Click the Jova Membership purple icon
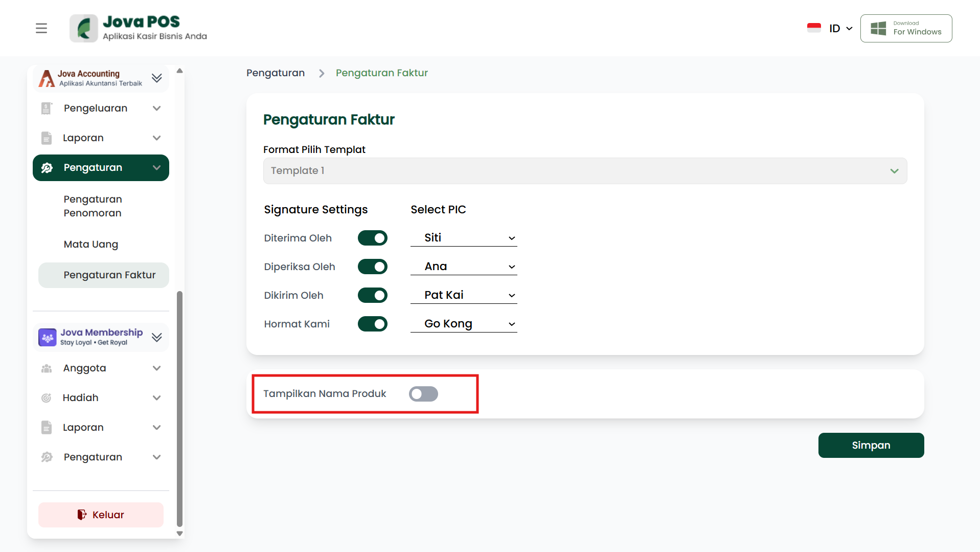 tap(48, 337)
